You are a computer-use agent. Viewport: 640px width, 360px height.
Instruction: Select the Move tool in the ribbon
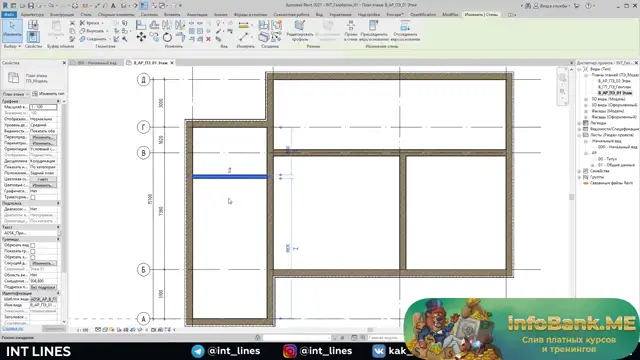[x=141, y=37]
